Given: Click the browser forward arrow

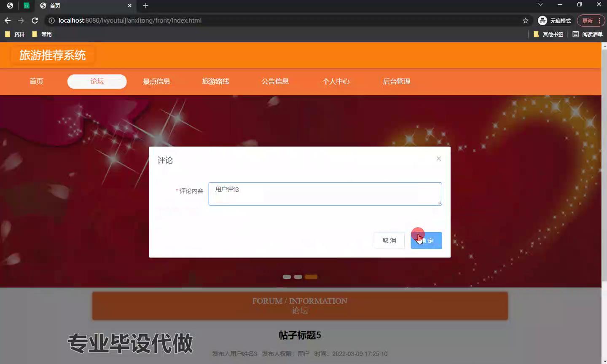Looking at the screenshot, I should click(21, 21).
